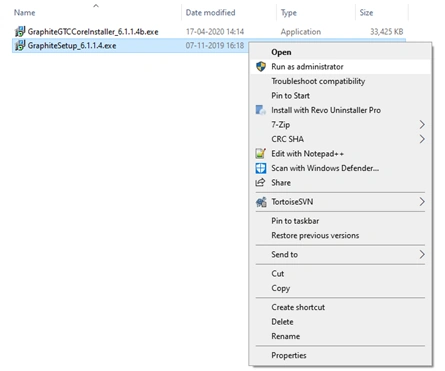Open Properties from the context menu

click(340, 355)
